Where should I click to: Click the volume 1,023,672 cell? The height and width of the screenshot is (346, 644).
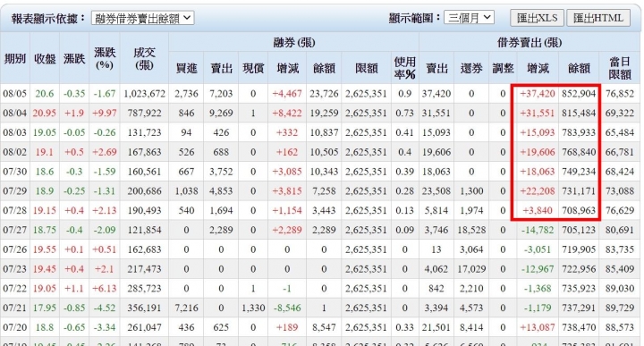coord(144,94)
